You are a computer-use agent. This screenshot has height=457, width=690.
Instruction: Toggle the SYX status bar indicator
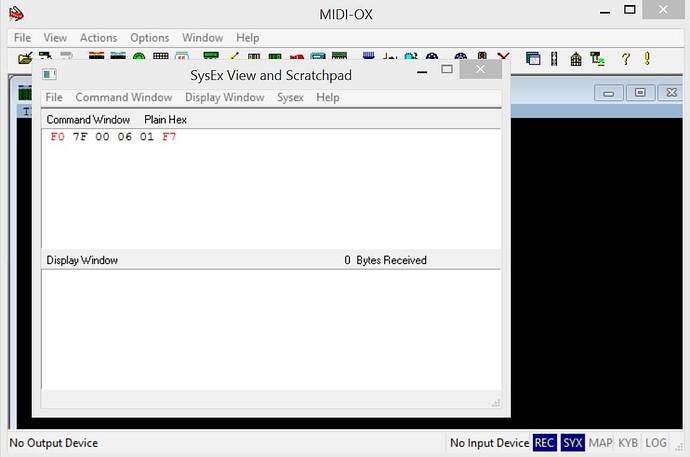click(573, 442)
